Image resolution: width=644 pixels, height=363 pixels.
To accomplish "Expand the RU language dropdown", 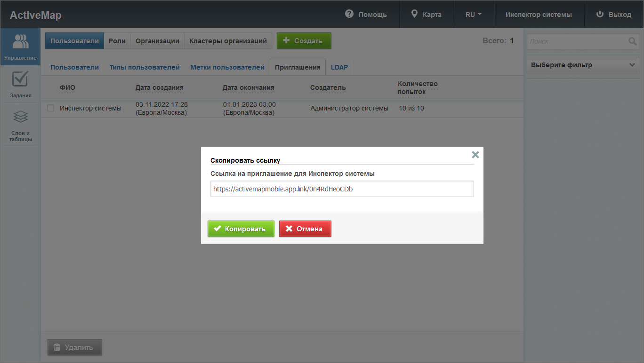I will pyautogui.click(x=473, y=14).
